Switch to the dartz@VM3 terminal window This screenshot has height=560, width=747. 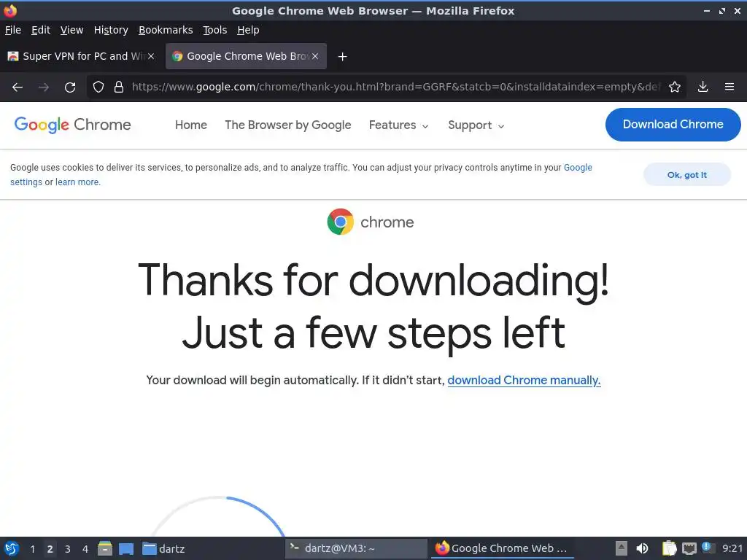pos(356,548)
